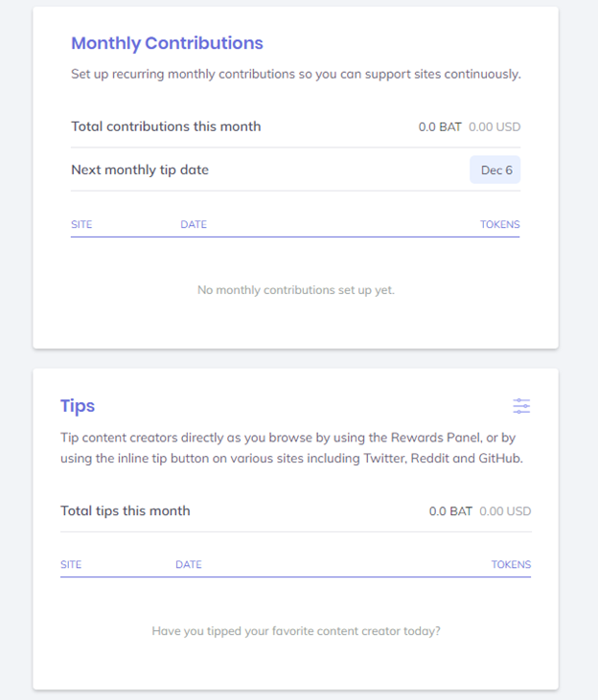Open the Tips settings sliders icon
The height and width of the screenshot is (700, 598).
(521, 406)
